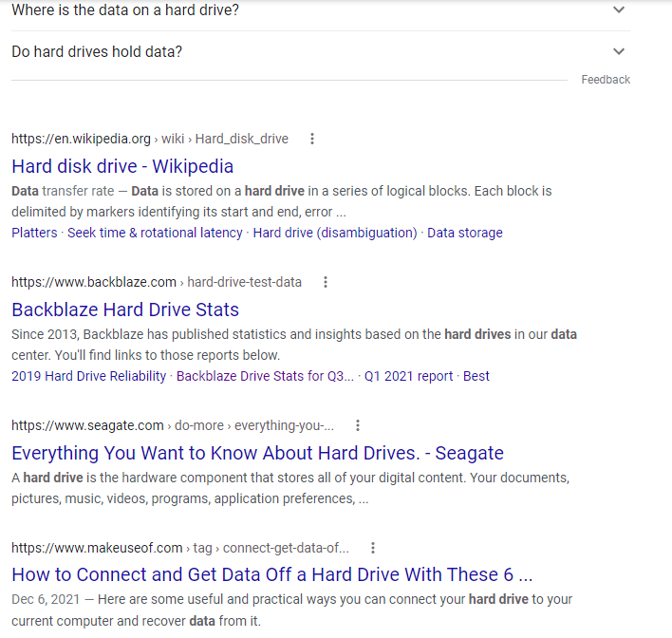Click the Feedback link
The height and width of the screenshot is (638, 672).
click(x=606, y=80)
